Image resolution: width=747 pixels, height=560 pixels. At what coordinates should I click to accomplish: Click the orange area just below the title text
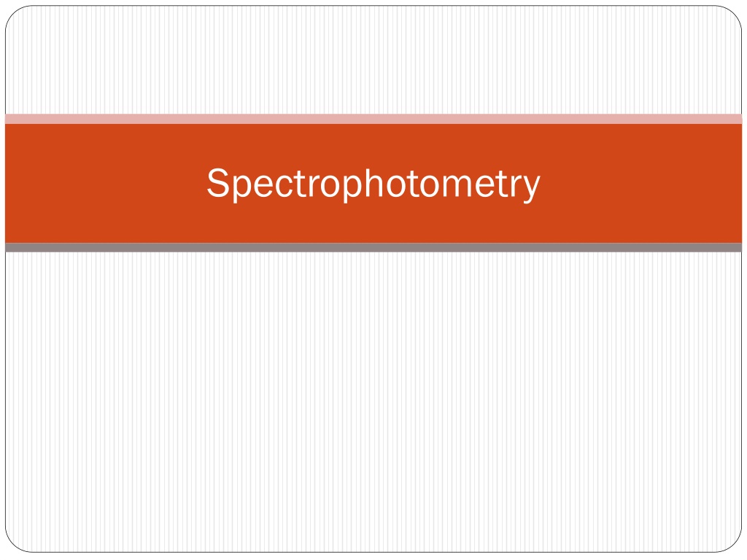373,223
